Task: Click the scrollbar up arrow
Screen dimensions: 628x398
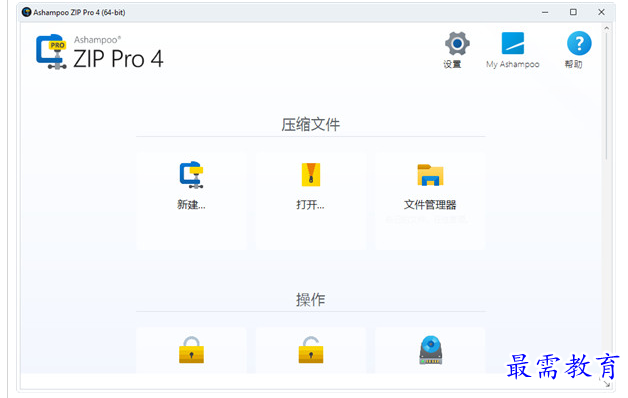Action: tap(606, 28)
